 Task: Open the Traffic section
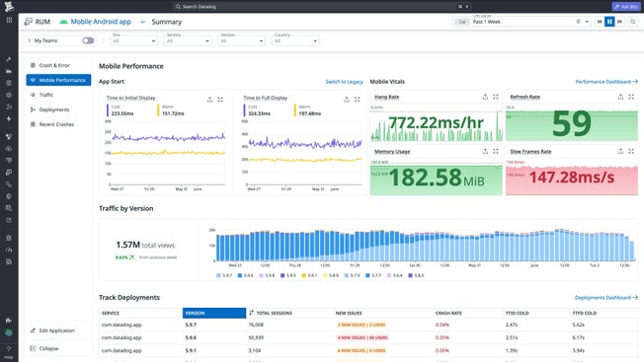click(58, 95)
